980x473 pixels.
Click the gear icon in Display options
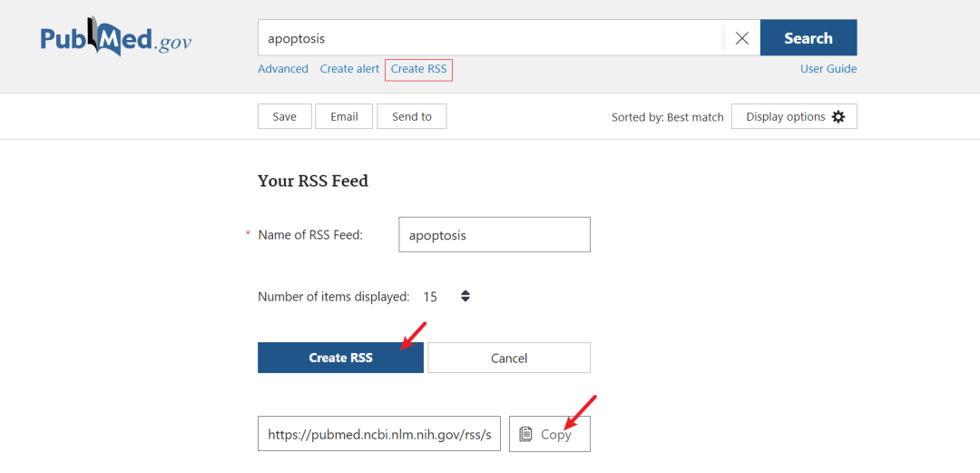pyautogui.click(x=838, y=117)
